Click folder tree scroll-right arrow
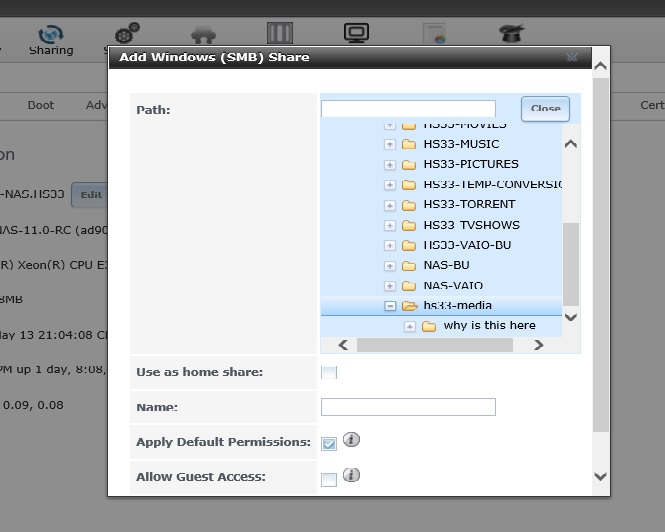Image resolution: width=665 pixels, height=532 pixels. [539, 345]
